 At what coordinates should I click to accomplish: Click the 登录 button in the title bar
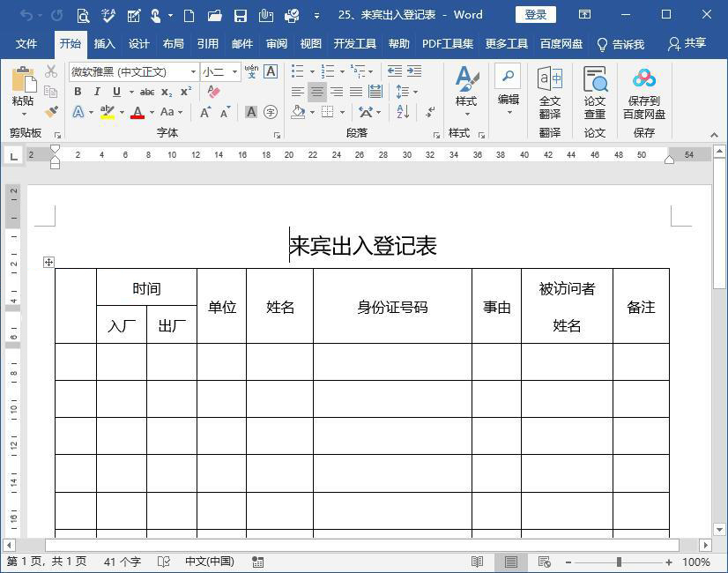535,14
